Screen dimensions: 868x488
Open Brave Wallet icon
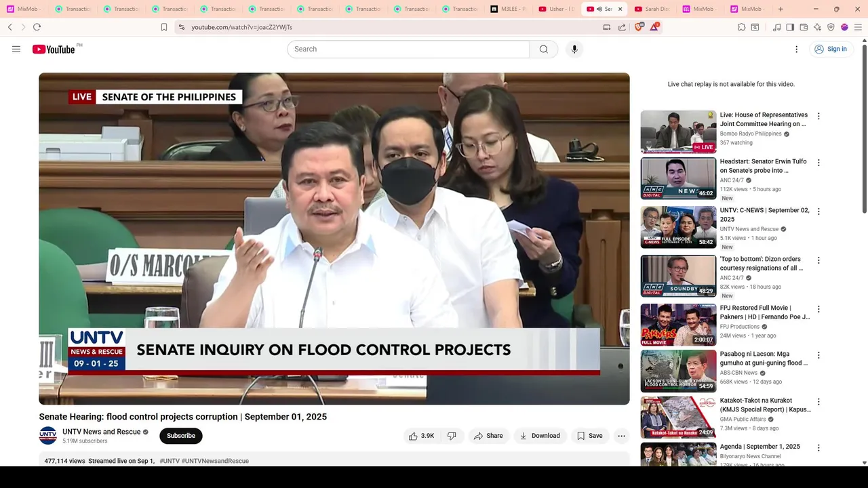[x=804, y=27]
